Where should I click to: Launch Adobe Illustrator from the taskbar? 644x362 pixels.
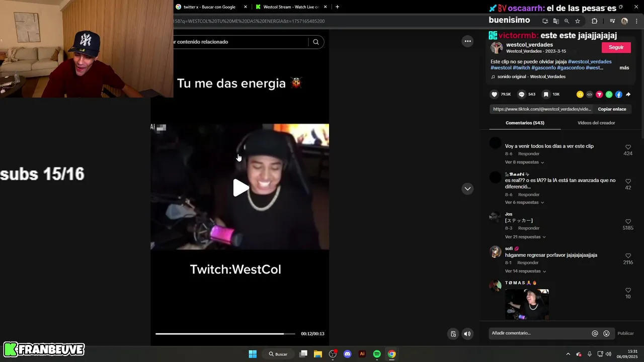(x=362, y=354)
